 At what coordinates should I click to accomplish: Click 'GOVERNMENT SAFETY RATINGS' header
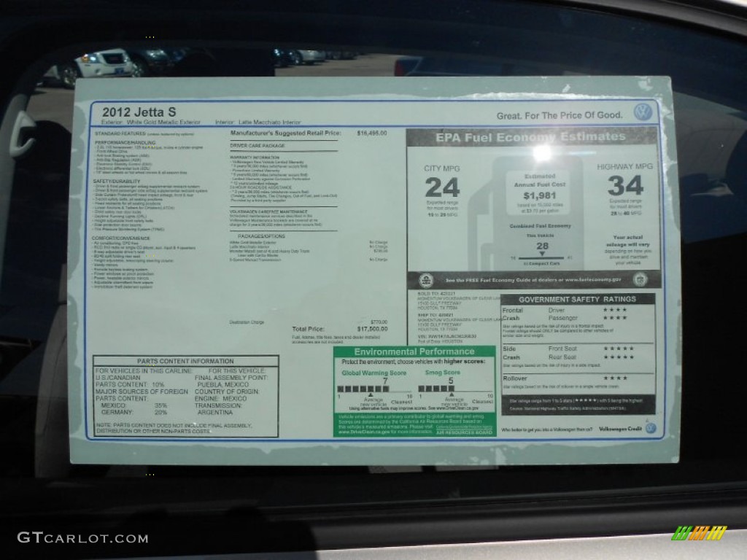[x=577, y=299]
